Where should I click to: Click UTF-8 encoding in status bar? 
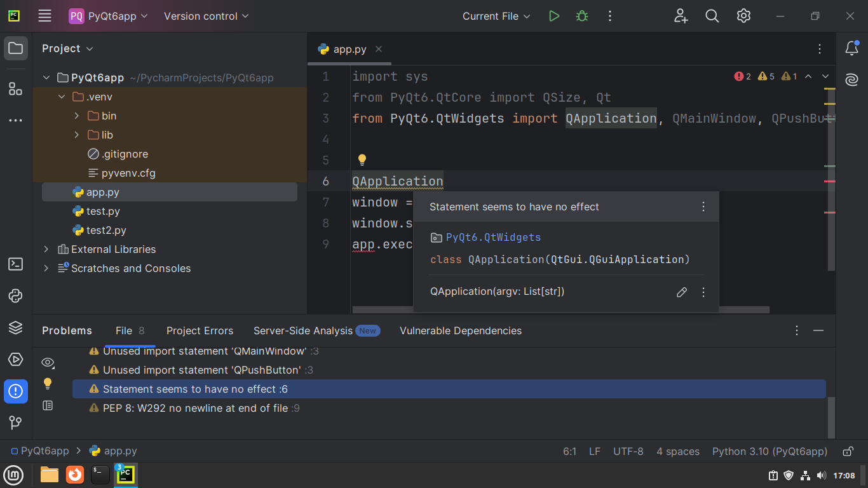click(628, 451)
